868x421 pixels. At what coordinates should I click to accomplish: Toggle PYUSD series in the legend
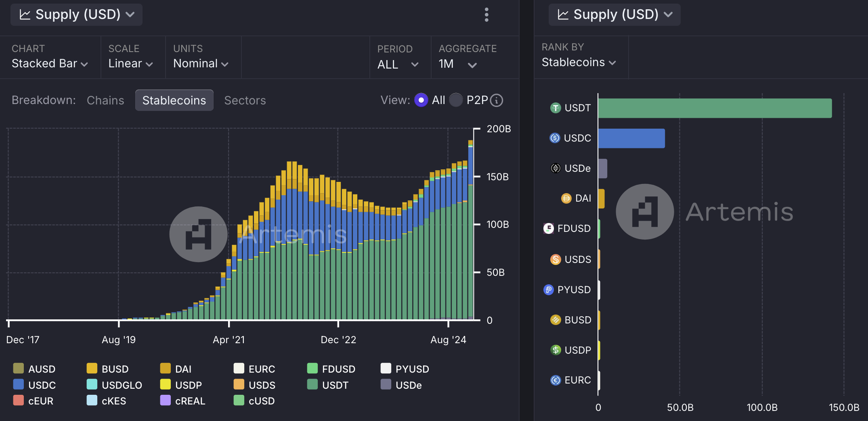point(405,369)
